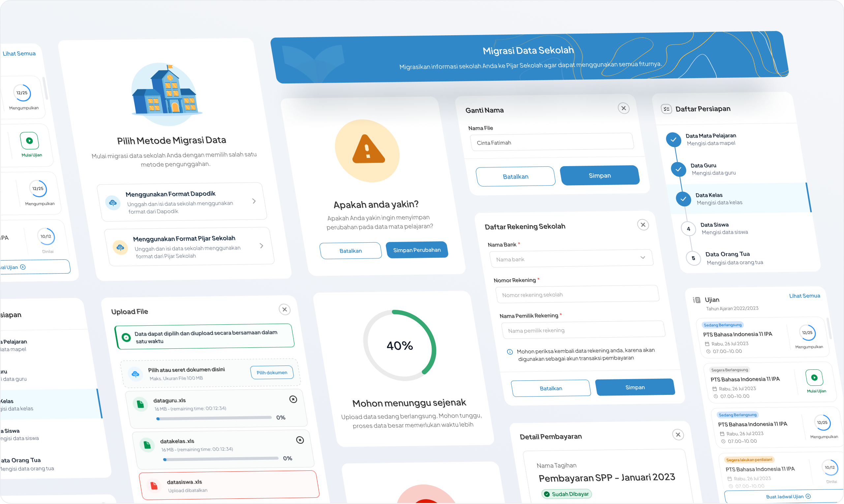Screen dimensions: 844x504
Task: Click Lihat Semua in the right Ujian panel
Action: (x=804, y=296)
